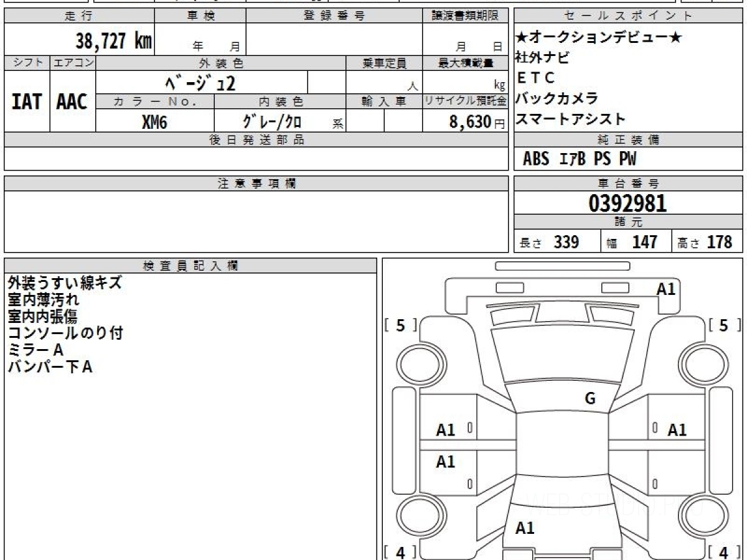Click the セールスポイント section header

(x=627, y=16)
